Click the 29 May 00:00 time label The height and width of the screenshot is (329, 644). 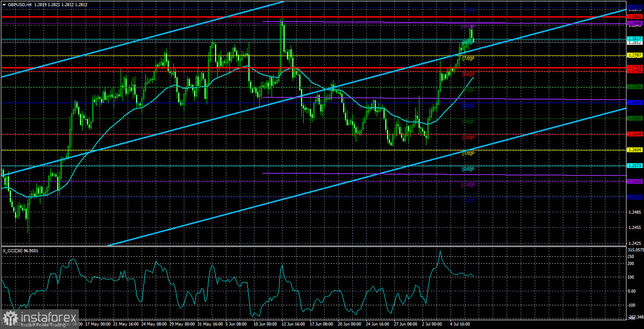click(x=181, y=324)
